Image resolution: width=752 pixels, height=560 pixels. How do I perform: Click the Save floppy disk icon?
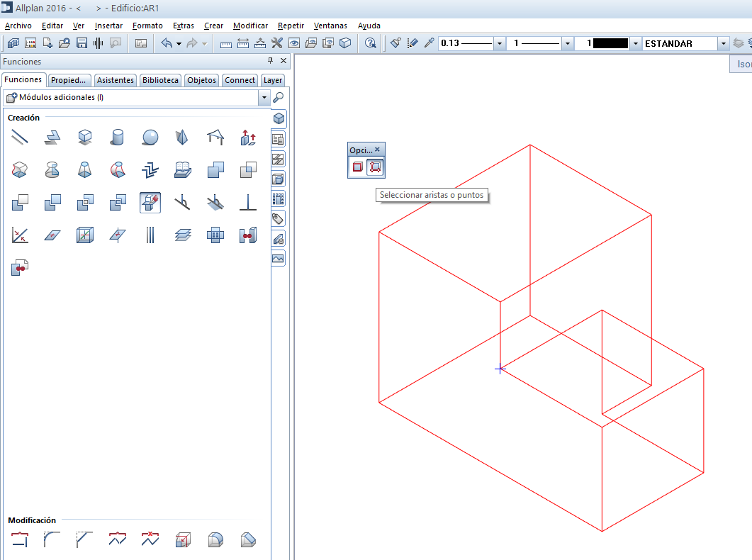(82, 43)
